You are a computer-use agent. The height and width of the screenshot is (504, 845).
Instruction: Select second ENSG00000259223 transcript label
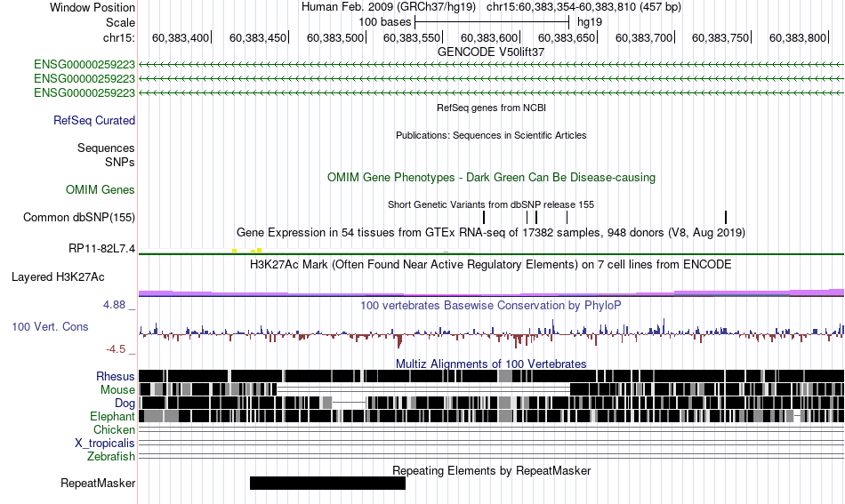click(x=84, y=78)
